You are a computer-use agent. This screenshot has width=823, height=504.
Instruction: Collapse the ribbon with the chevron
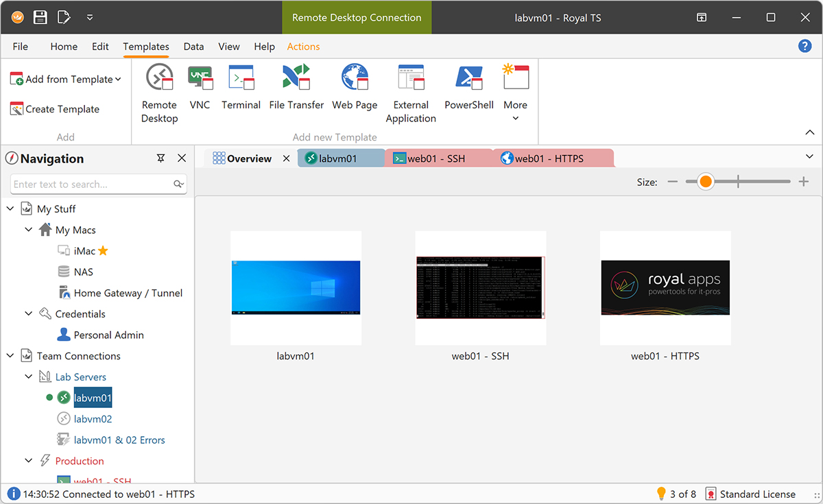coord(808,132)
